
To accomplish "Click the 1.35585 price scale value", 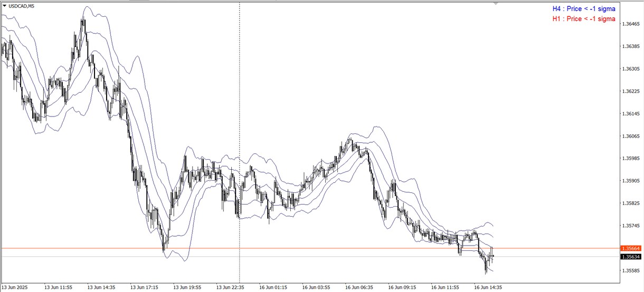I will (x=631, y=270).
